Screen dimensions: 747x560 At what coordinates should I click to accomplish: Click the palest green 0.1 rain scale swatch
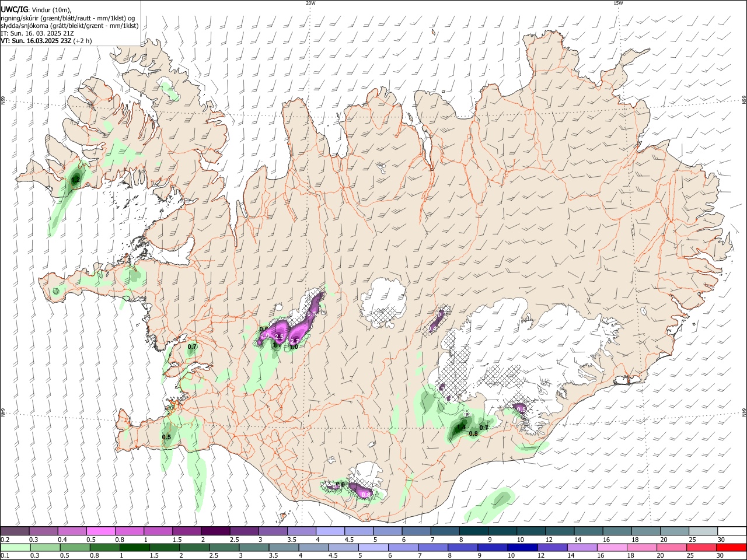point(16,547)
